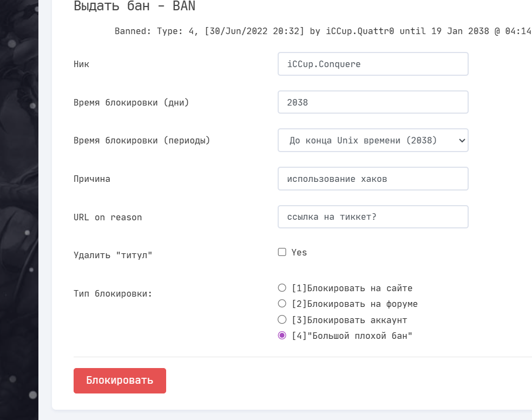The height and width of the screenshot is (420, 532).
Task: Click the Время блокировки (дни) label
Action: coord(131,102)
